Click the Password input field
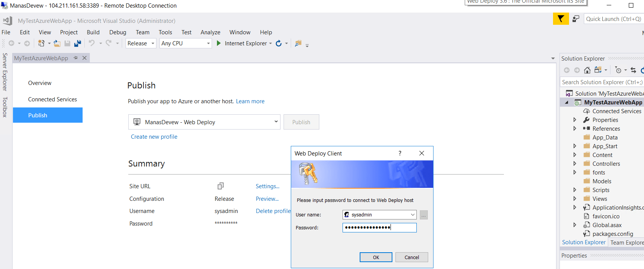Screen dimensions: 644x269 [379, 227]
